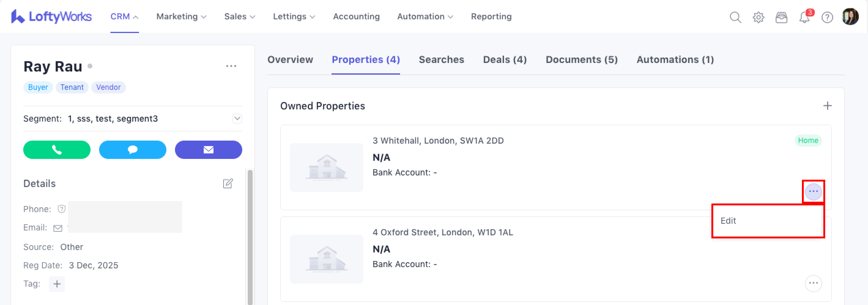
Task: Click the 3 Whitehall property thumbnail
Action: point(326,167)
